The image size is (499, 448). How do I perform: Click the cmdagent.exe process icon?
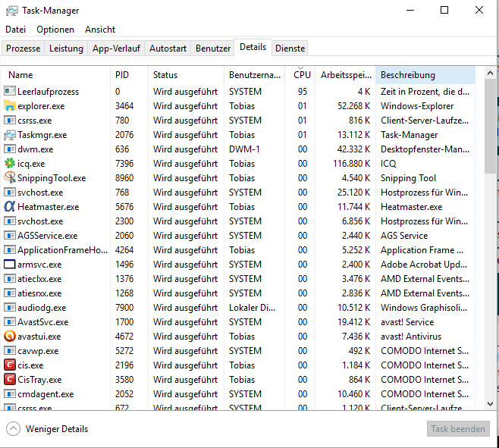(x=10, y=394)
